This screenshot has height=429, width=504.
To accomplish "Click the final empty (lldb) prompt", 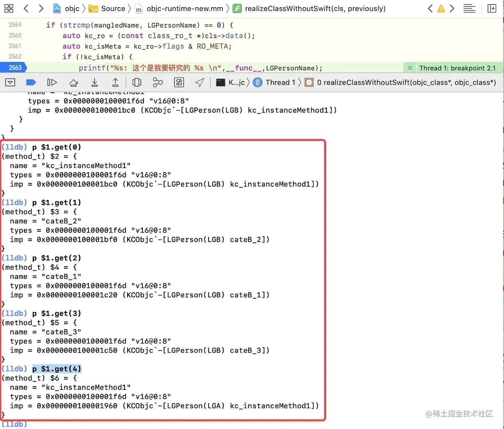I will point(14,424).
